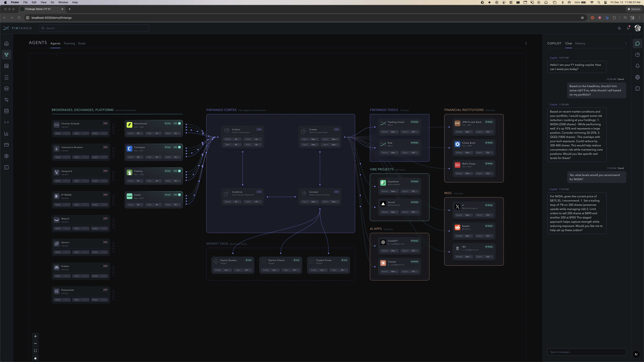Open the Copilot History tab
This screenshot has width=644, height=362.
point(580,43)
